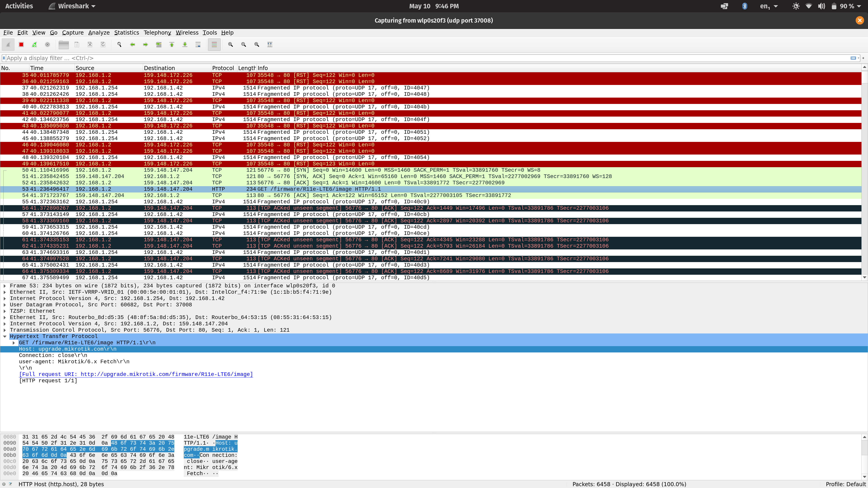The width and height of the screenshot is (868, 488).
Task: Open the Wireshark application menu in top bar
Action: pos(72,6)
